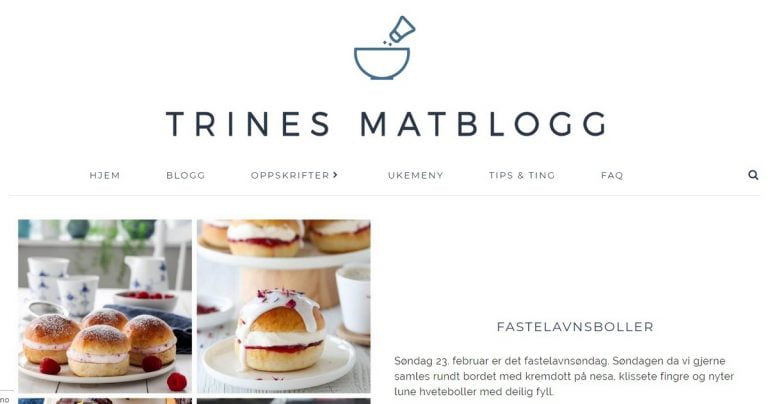Click the photo of sugar-dusted buns with raspberries
The image size is (768, 404).
click(105, 306)
